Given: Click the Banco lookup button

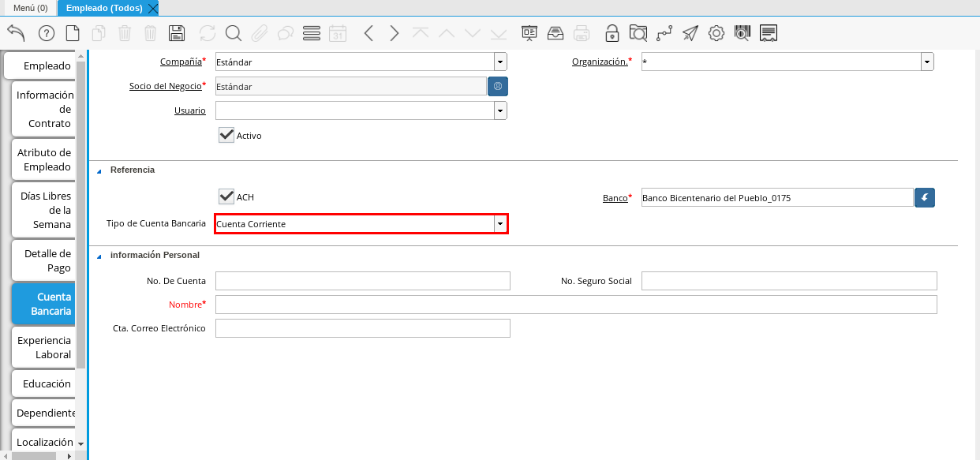Looking at the screenshot, I should 925,197.
